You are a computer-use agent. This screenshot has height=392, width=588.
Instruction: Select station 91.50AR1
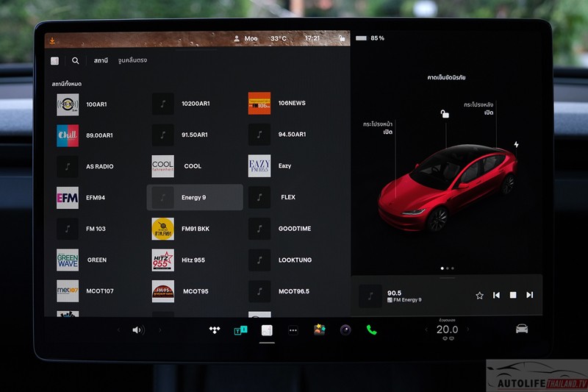point(195,135)
